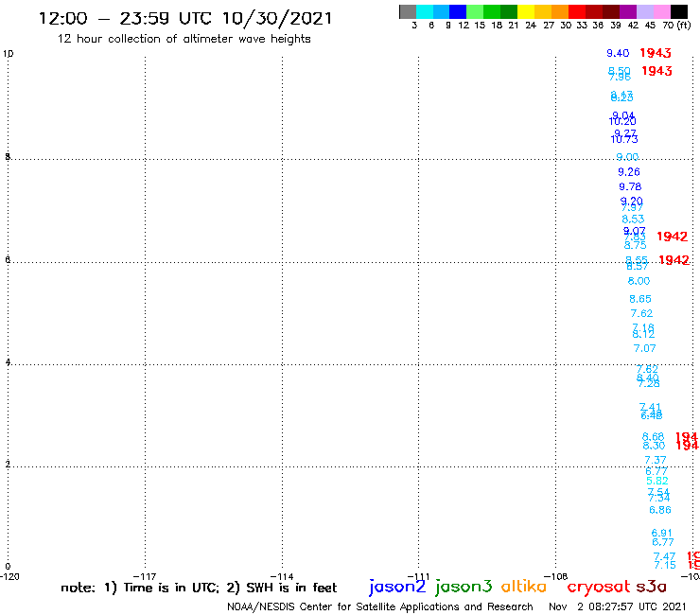Click the generation timestamp Nov 2 08:27:57 UTC 2021
The image size is (700, 615).
point(618,606)
